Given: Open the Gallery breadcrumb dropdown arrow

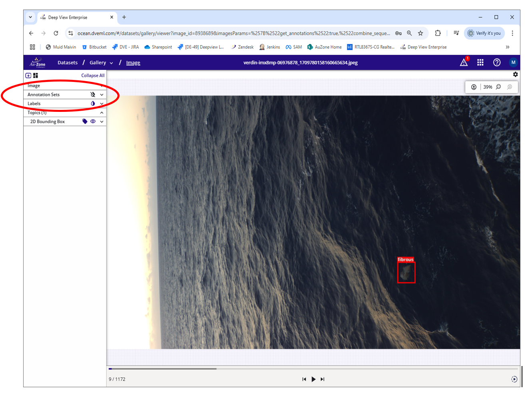Looking at the screenshot, I should tap(111, 63).
